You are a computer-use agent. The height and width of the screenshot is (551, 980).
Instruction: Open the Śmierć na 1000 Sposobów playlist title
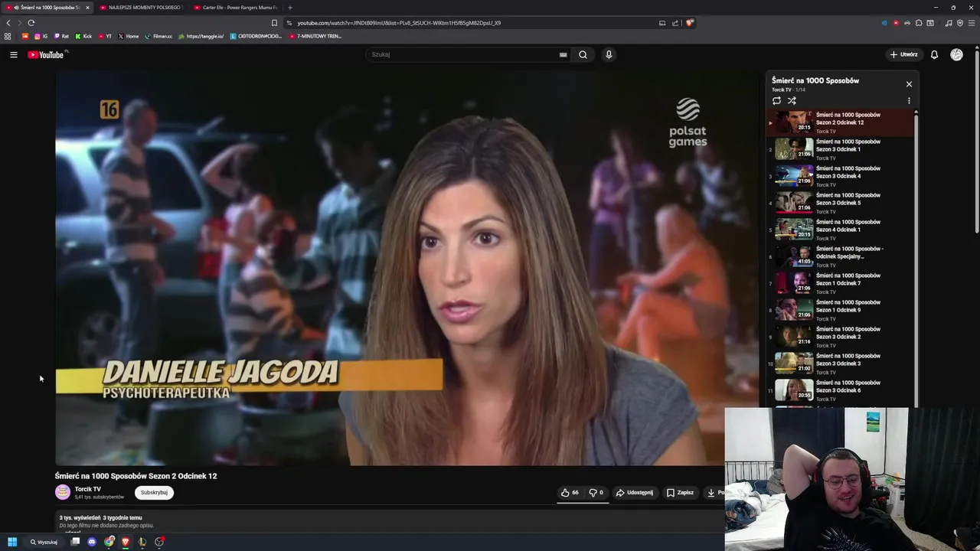click(815, 80)
